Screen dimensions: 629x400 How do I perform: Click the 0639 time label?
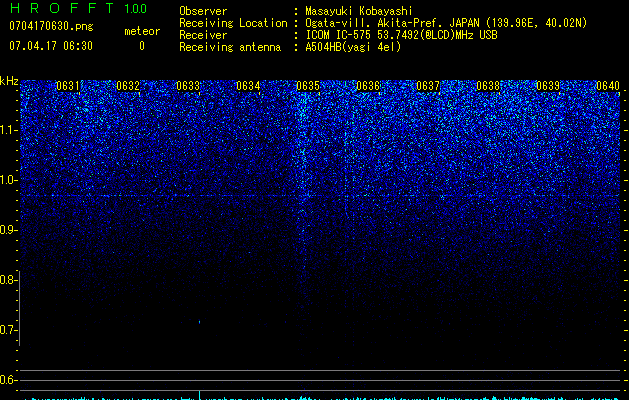[548, 86]
